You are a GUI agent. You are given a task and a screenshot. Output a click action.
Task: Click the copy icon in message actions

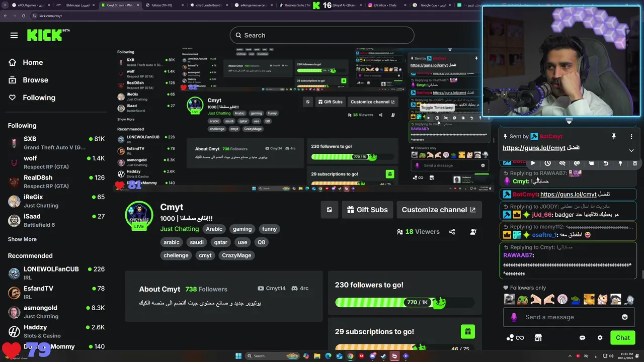pos(591,163)
